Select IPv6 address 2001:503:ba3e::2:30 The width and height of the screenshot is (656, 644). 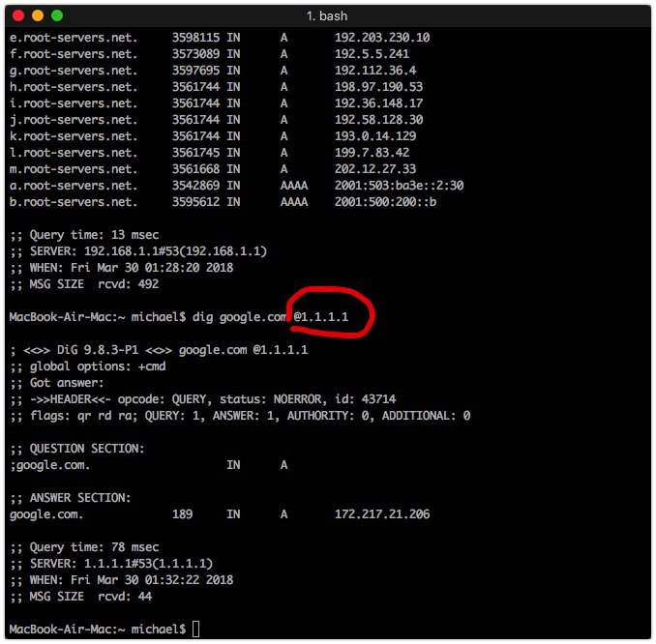(x=400, y=186)
